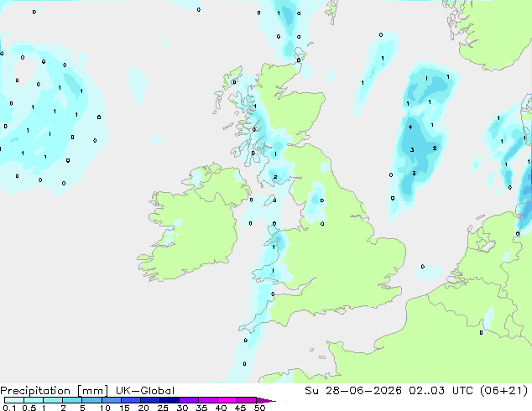
Task: Click the 20–25 mm legend color swatch
Action: [150, 400]
